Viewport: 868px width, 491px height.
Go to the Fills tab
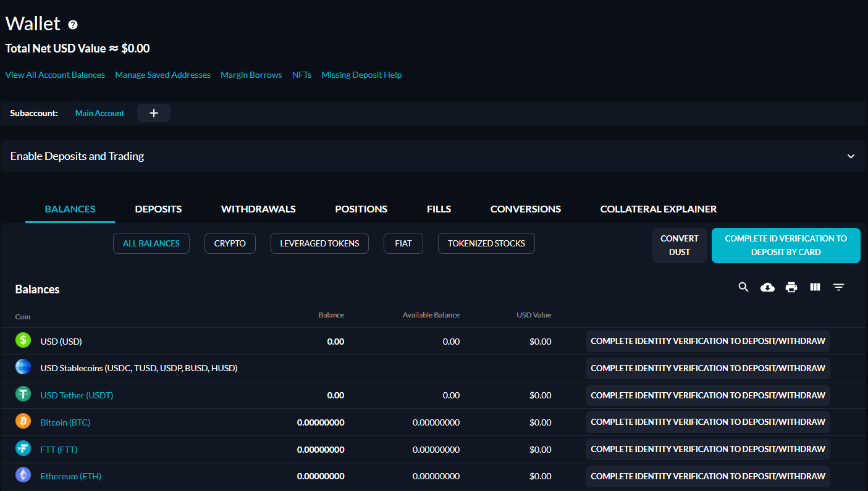439,209
